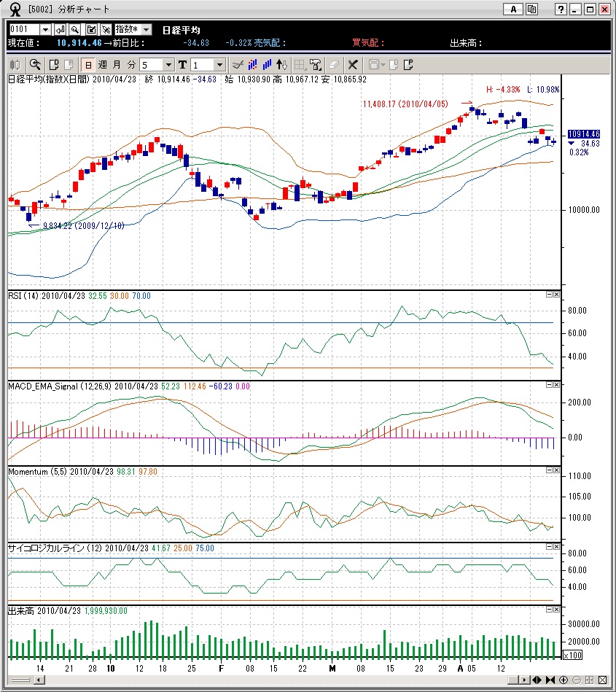Image resolution: width=616 pixels, height=692 pixels.
Task: Close the RSI indicator panel
Action: [557, 295]
